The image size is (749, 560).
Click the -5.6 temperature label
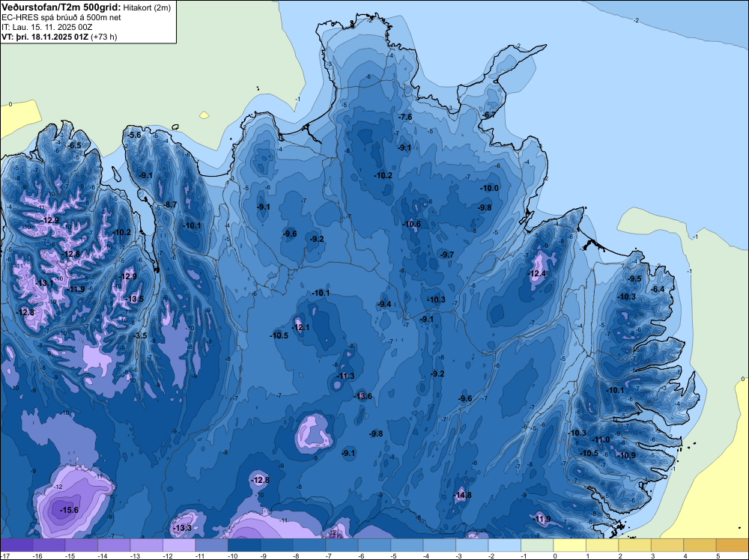[x=134, y=135]
